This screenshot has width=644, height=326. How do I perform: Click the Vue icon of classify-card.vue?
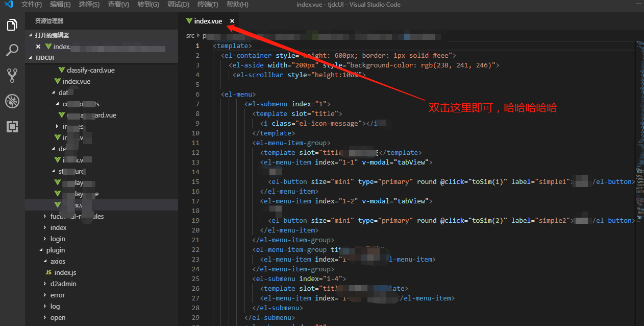[62, 70]
